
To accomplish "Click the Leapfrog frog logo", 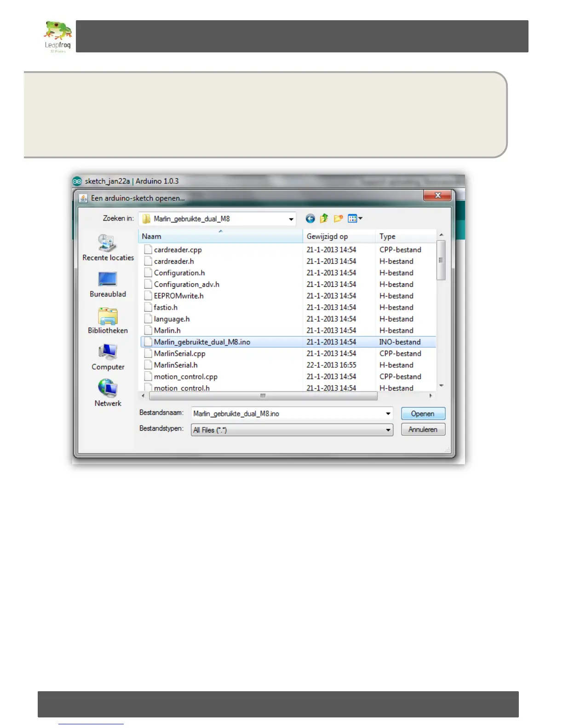I will pos(58,37).
